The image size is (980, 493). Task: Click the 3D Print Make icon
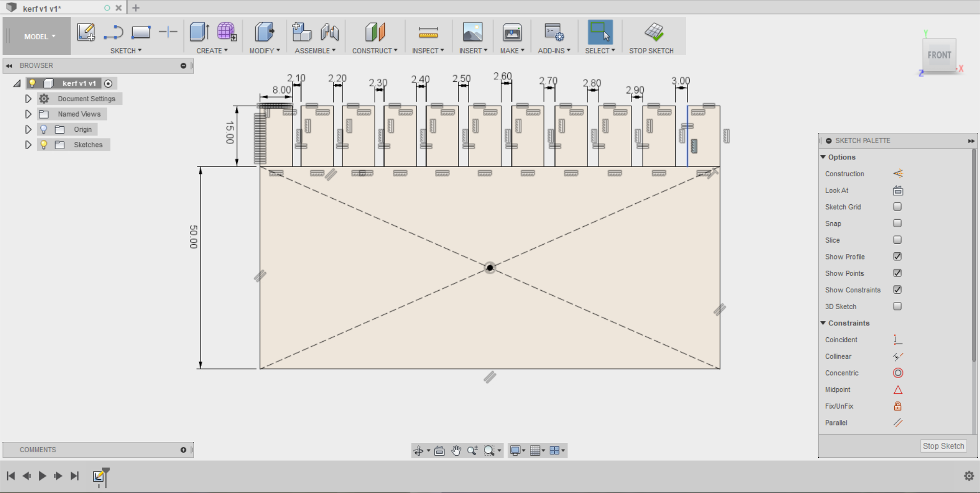(x=512, y=32)
